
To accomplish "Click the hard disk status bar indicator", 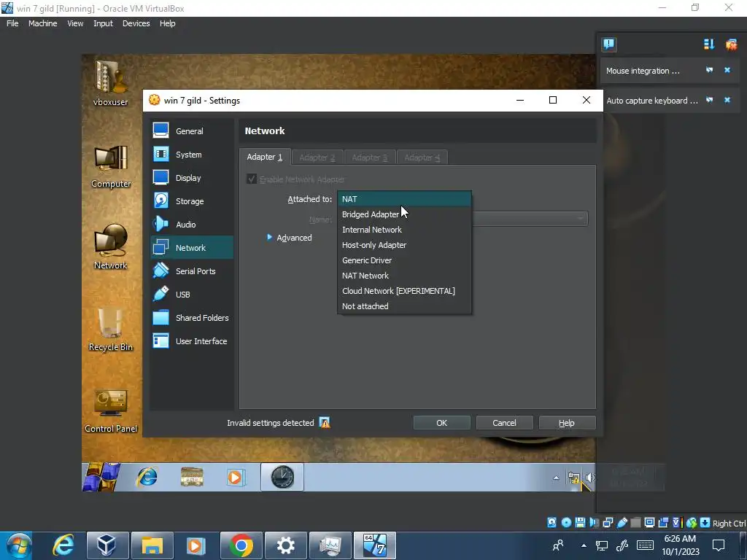I will pos(551,523).
